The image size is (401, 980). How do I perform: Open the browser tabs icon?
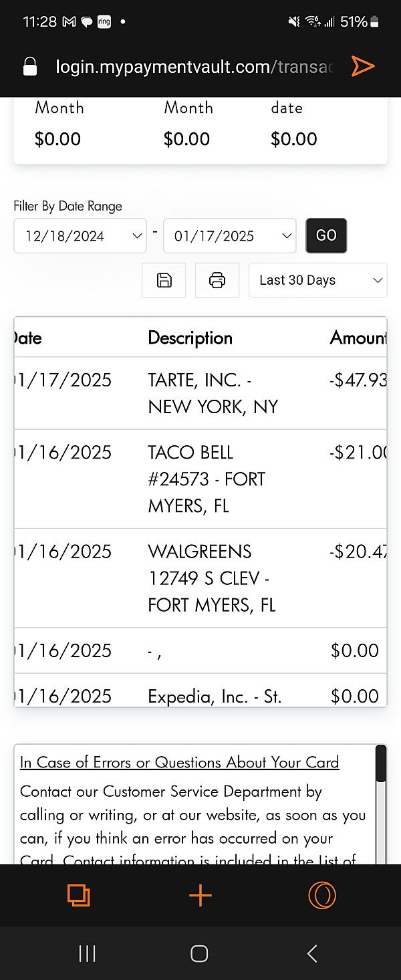pyautogui.click(x=79, y=896)
